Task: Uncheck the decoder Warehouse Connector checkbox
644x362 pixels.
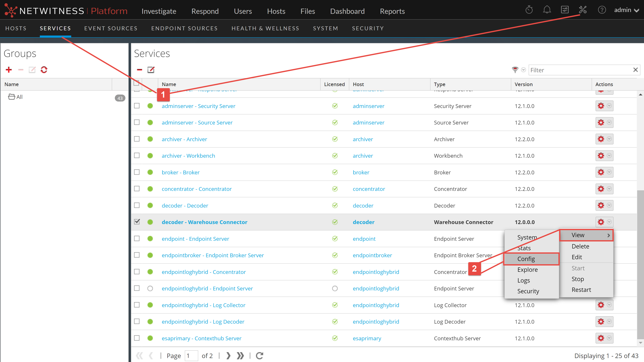Action: (x=137, y=222)
